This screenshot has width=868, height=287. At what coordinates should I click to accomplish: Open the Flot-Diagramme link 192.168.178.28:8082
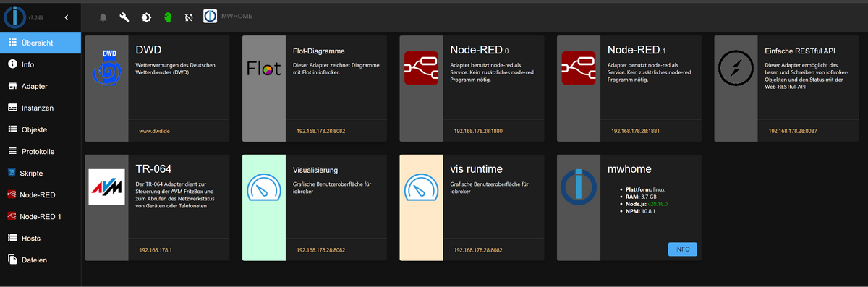[320, 132]
